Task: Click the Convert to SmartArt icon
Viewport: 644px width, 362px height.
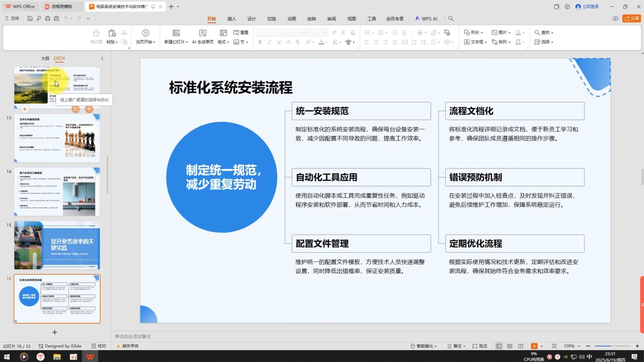Action: tap(447, 33)
